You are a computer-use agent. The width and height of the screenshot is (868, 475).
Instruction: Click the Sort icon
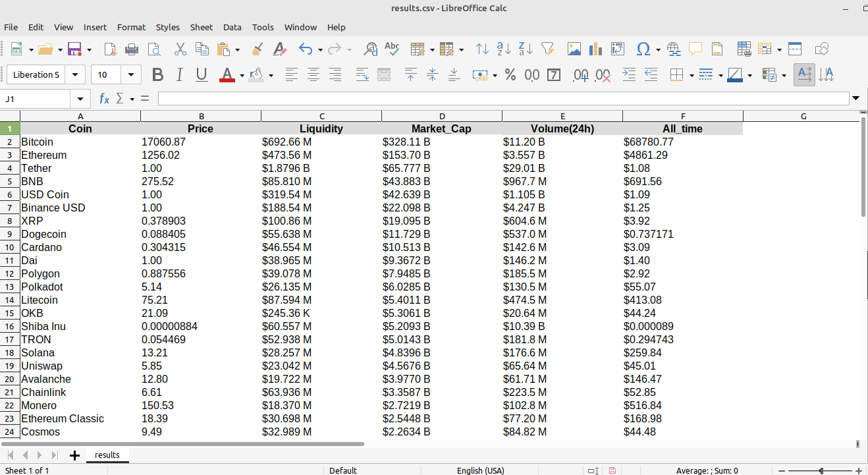click(483, 49)
